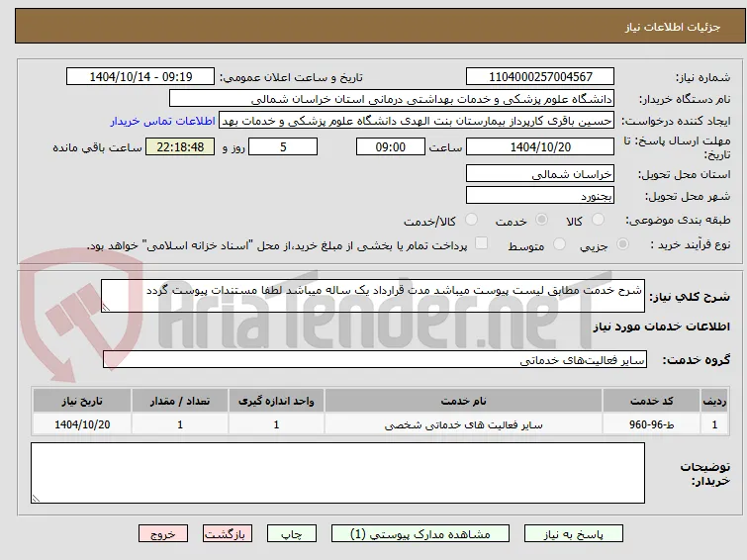The image size is (747, 560).
Task: Click the delivery province field خراسان شمالی
Action: pyautogui.click(x=540, y=174)
